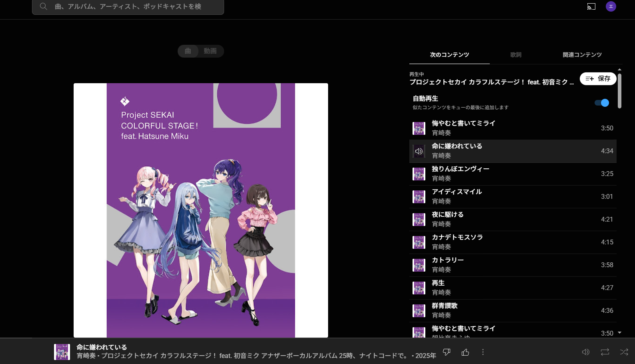Click the queue scrollbar up arrow
635x364 pixels.
coord(619,70)
